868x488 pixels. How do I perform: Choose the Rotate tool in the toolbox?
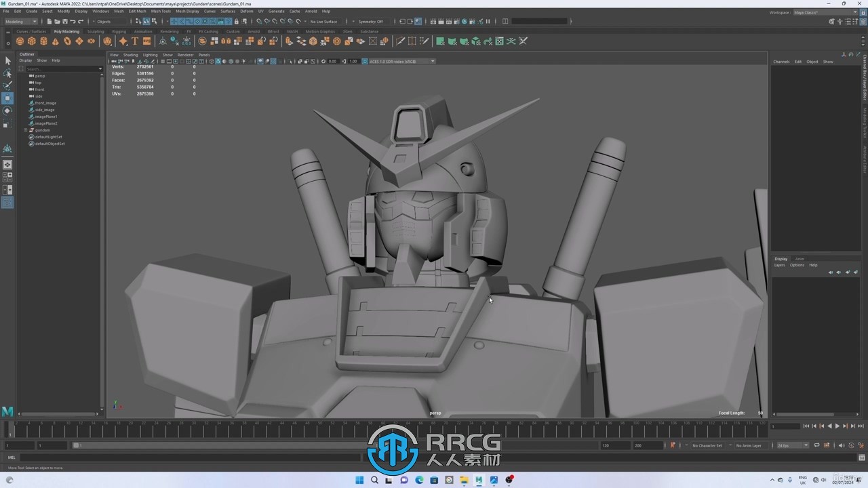(x=7, y=110)
